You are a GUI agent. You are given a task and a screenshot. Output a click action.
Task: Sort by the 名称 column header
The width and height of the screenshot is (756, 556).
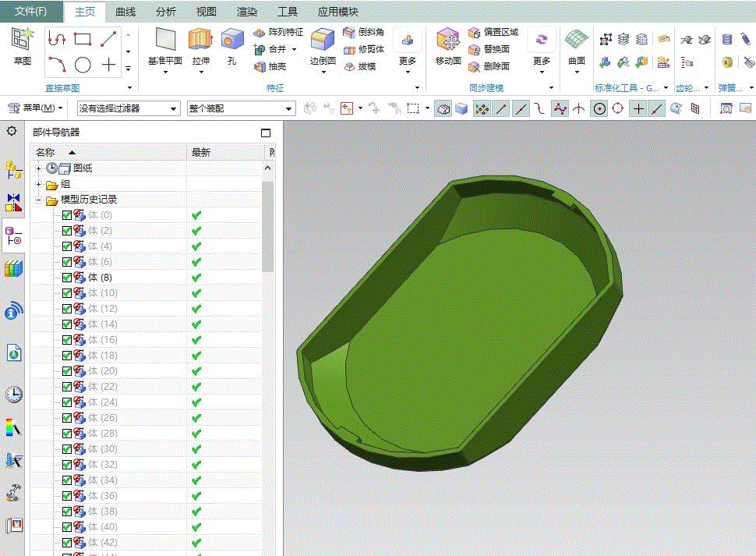click(x=108, y=152)
